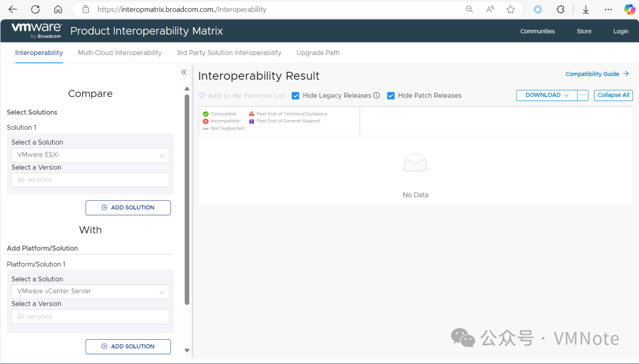Reload the page with refresh icon

[35, 9]
